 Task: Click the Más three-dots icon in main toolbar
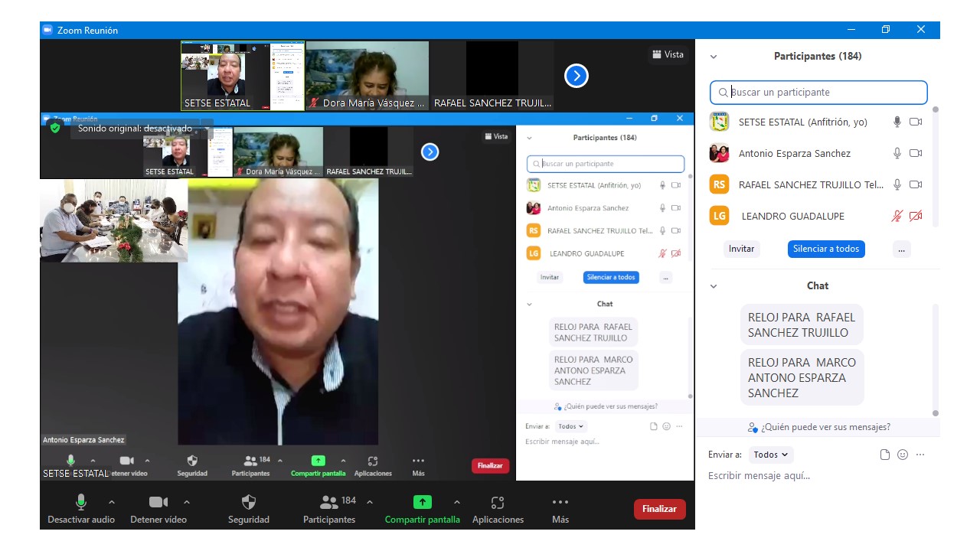(560, 503)
